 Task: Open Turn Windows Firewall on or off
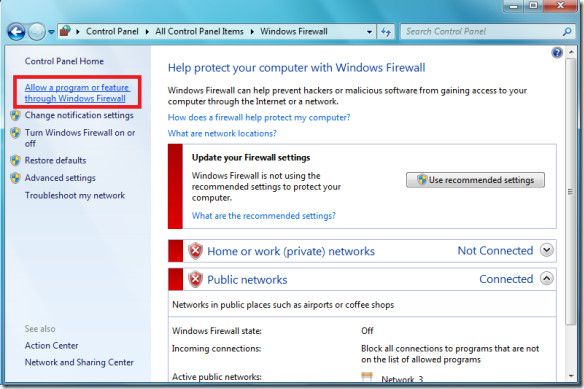[80, 138]
